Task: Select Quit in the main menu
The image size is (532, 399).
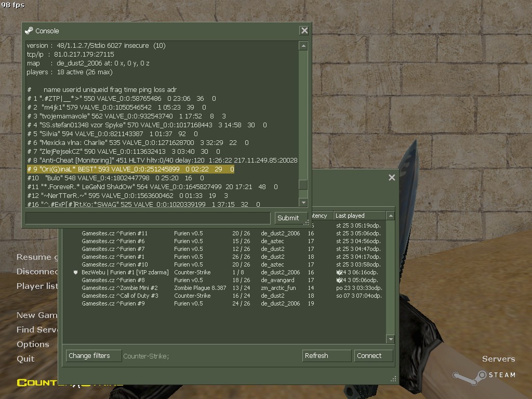Action: tap(25, 359)
